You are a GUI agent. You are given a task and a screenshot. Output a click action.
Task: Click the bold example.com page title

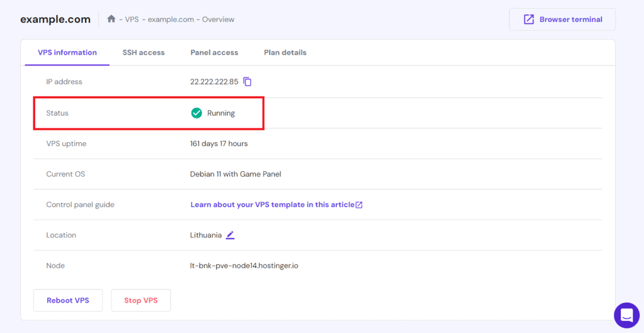[55, 20]
